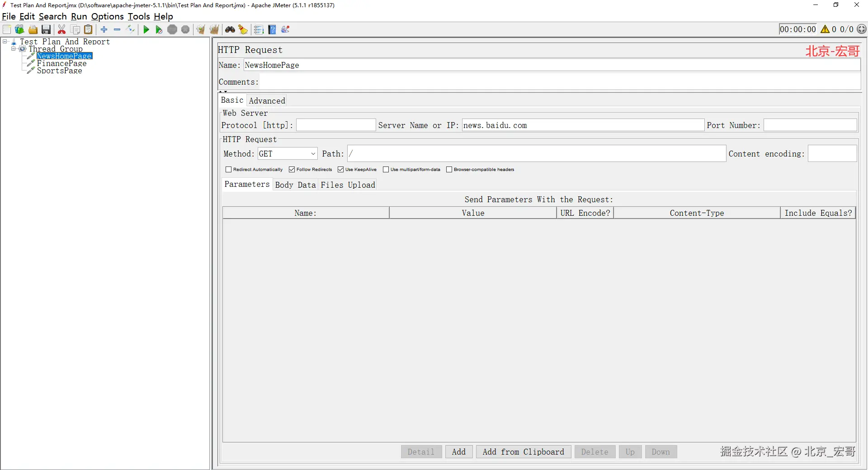Click the Content encoding field

832,154
